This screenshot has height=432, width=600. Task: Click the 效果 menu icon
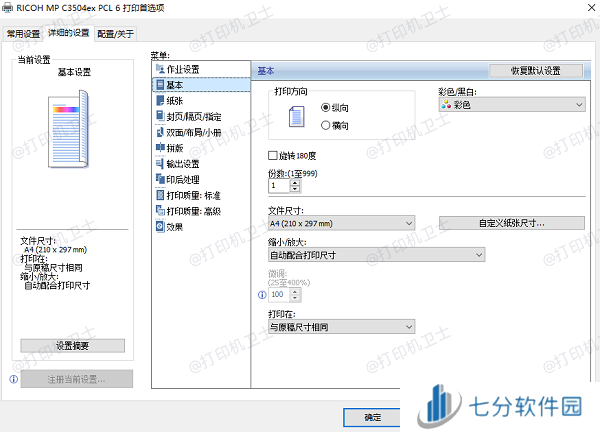[160, 227]
